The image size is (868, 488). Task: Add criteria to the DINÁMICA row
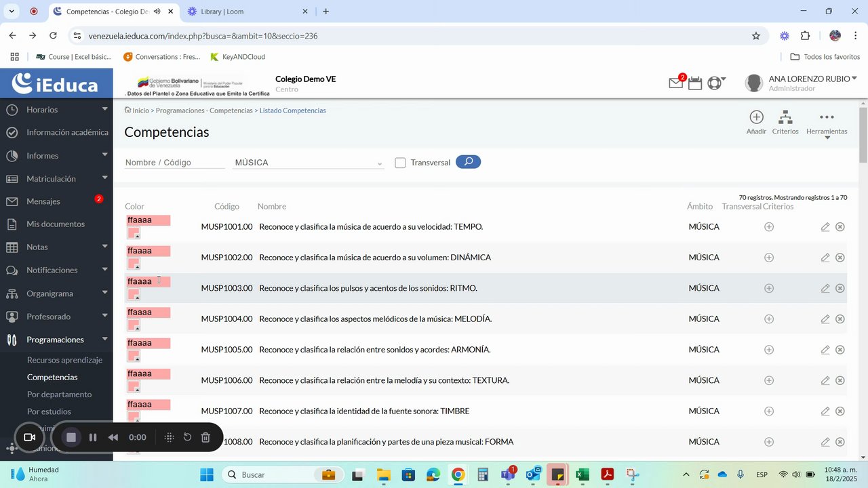[769, 258]
